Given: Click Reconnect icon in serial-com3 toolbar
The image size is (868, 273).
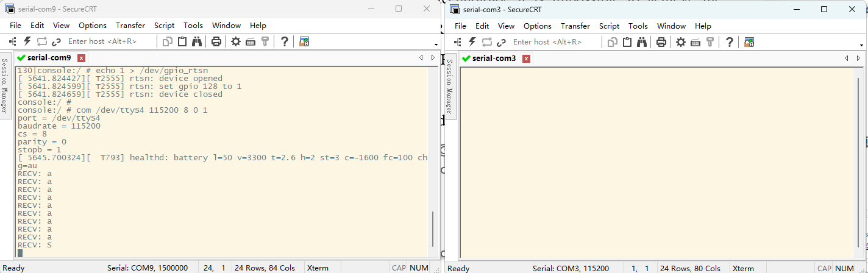Looking at the screenshot, I should tap(487, 41).
